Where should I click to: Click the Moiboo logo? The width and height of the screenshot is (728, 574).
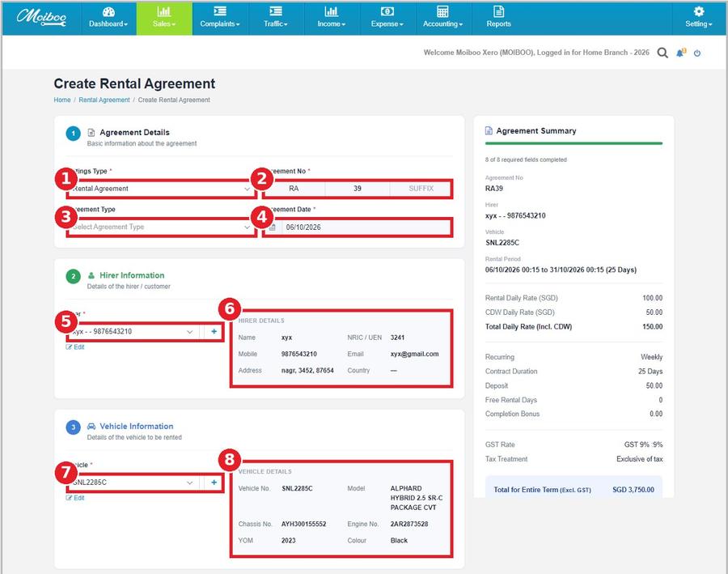[41, 17]
